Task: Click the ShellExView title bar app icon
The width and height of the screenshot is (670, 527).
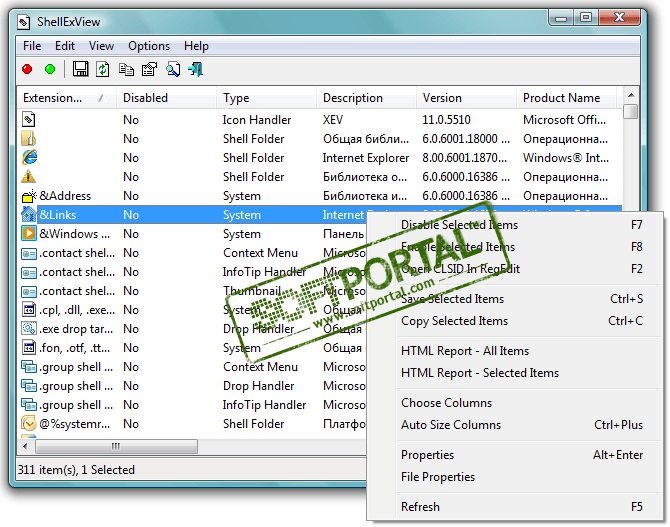Action: coord(24,22)
